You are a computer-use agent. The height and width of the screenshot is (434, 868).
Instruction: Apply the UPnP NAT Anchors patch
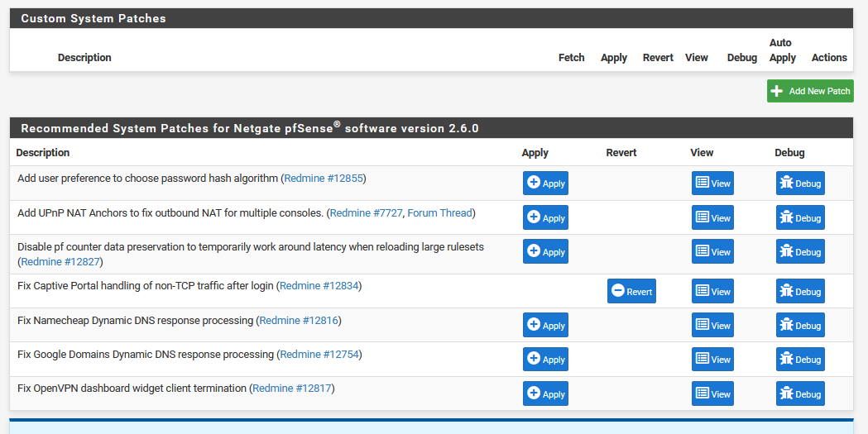[x=545, y=218]
